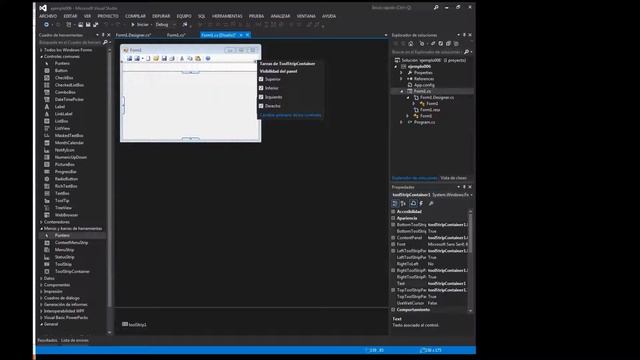Pick the PictureBox toolbox control

64,164
